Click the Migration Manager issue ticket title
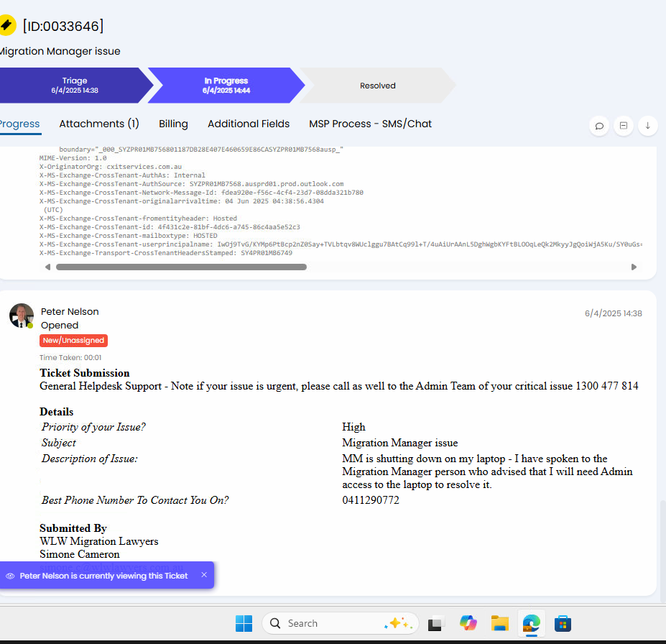 click(60, 51)
